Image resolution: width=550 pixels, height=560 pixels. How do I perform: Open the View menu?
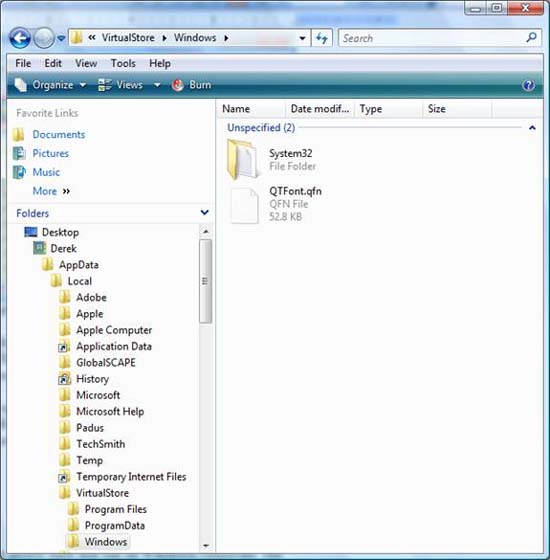pyautogui.click(x=86, y=64)
